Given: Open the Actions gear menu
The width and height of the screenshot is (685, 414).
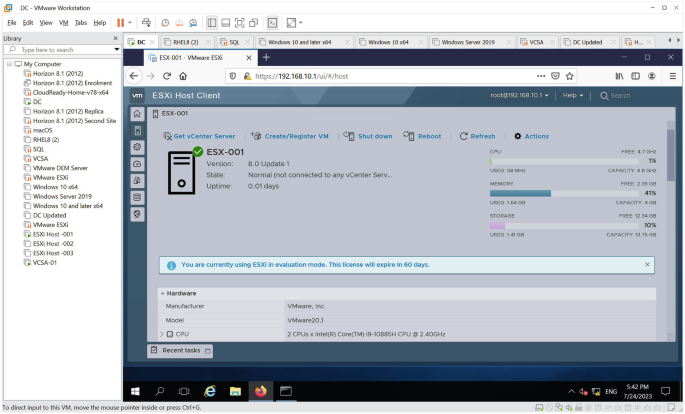Looking at the screenshot, I should (518, 136).
